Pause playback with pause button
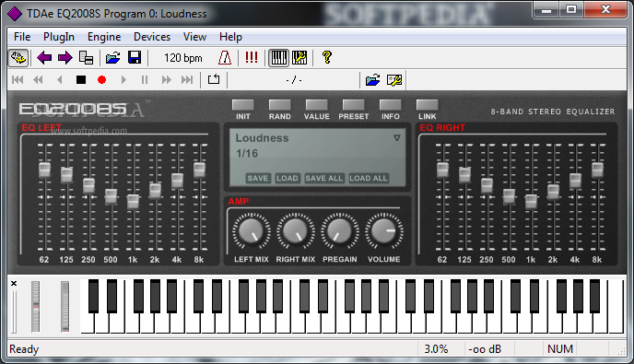634x364 pixels. pyautogui.click(x=145, y=79)
